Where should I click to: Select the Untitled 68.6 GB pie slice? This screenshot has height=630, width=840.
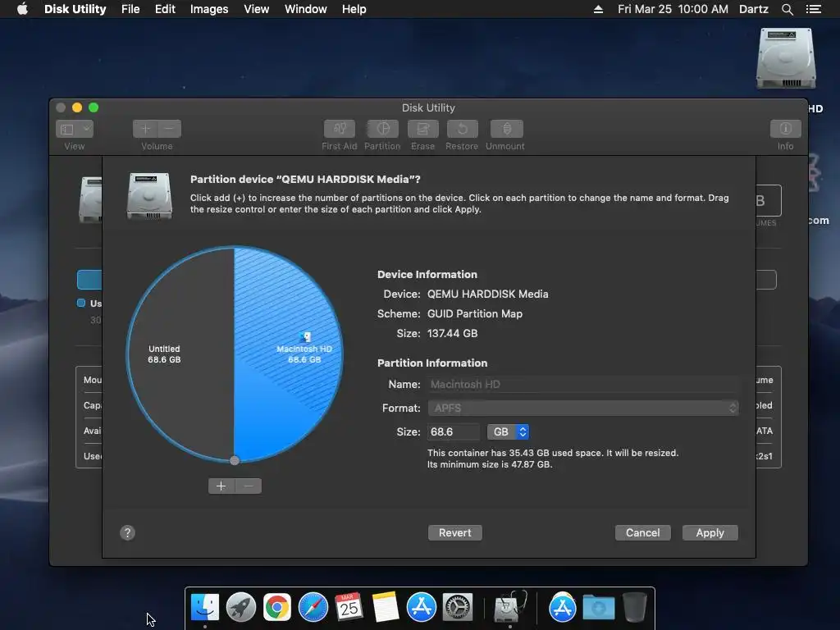(180, 354)
